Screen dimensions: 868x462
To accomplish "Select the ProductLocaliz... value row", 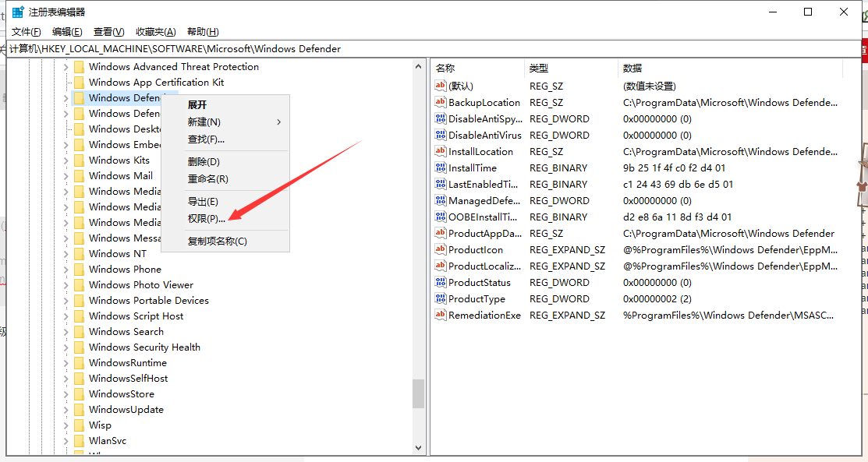I will pyautogui.click(x=636, y=266).
